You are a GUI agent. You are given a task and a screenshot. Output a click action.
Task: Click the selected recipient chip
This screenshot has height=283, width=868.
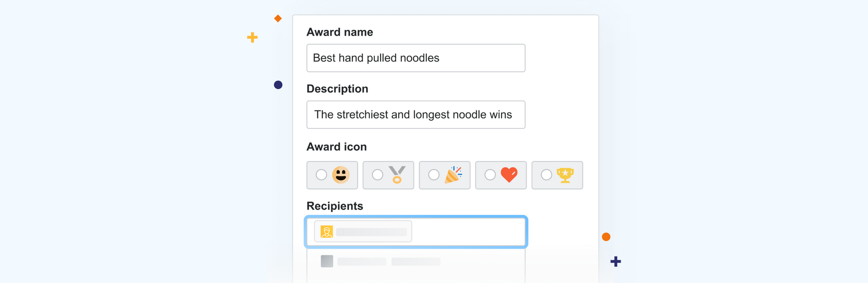363,231
